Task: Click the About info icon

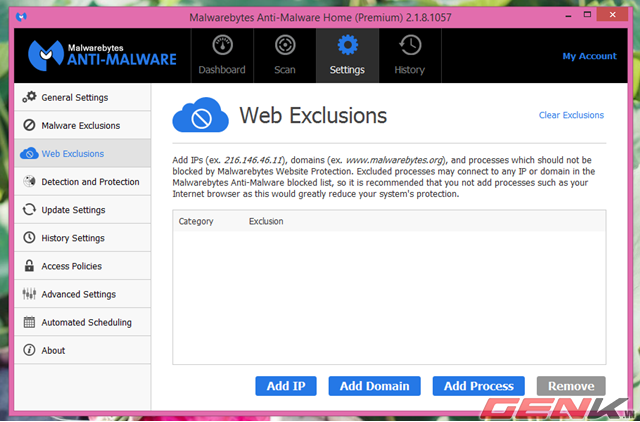Action: tap(29, 350)
